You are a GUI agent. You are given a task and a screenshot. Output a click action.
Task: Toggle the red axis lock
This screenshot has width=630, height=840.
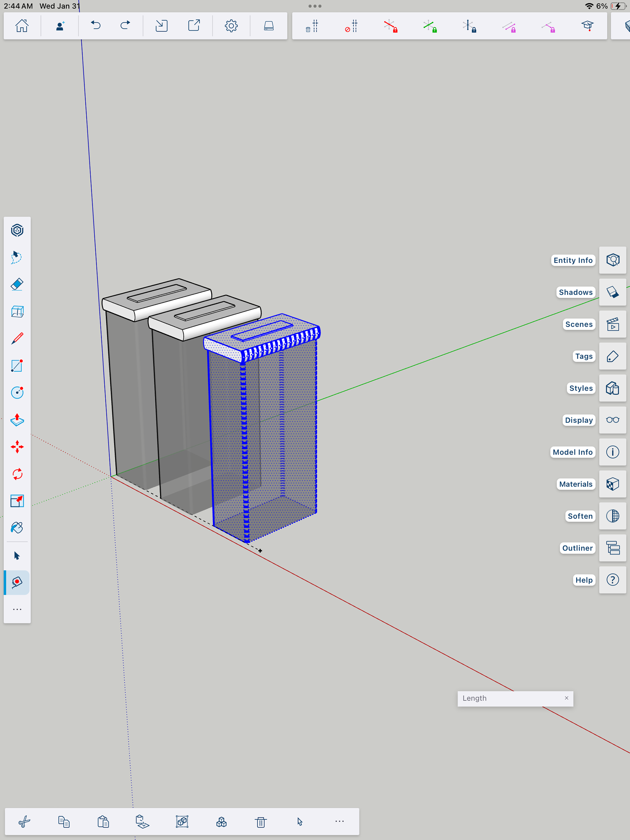[390, 26]
